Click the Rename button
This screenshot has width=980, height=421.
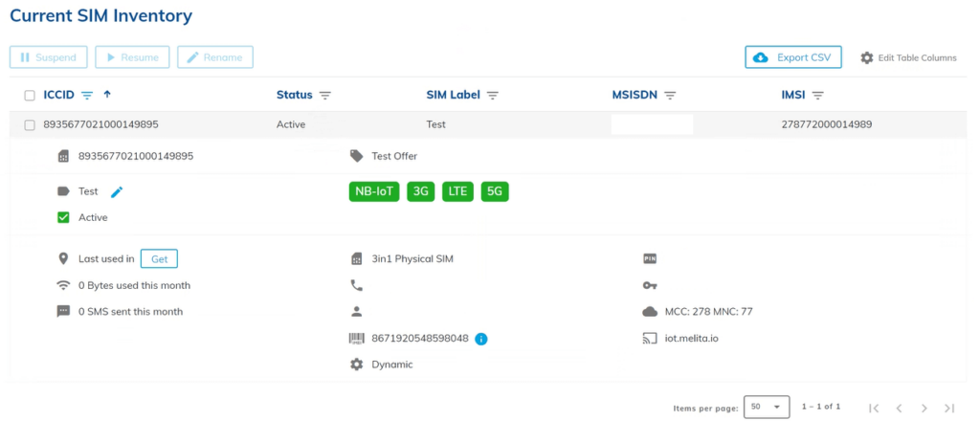point(215,57)
